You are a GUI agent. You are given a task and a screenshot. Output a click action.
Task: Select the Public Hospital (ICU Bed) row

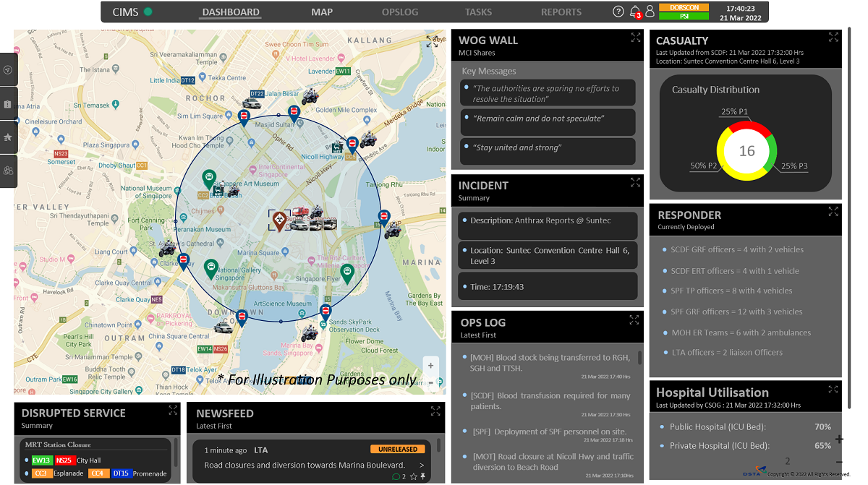tap(746, 426)
